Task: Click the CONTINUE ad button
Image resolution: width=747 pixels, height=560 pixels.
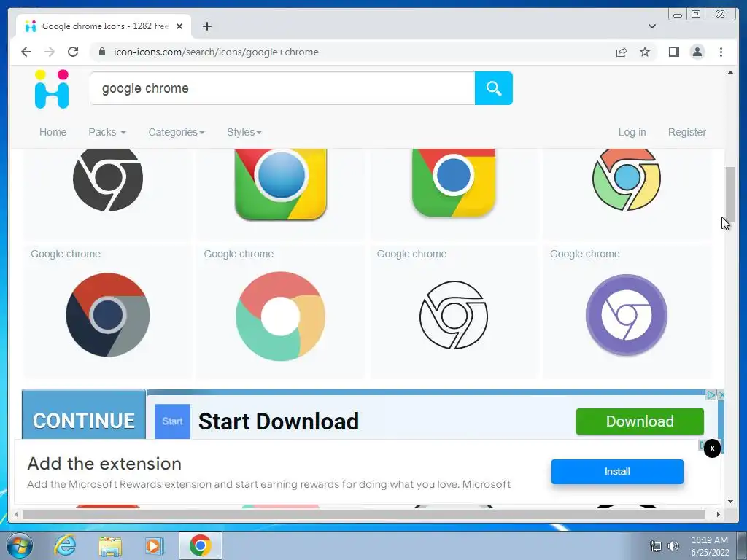Action: click(x=84, y=415)
